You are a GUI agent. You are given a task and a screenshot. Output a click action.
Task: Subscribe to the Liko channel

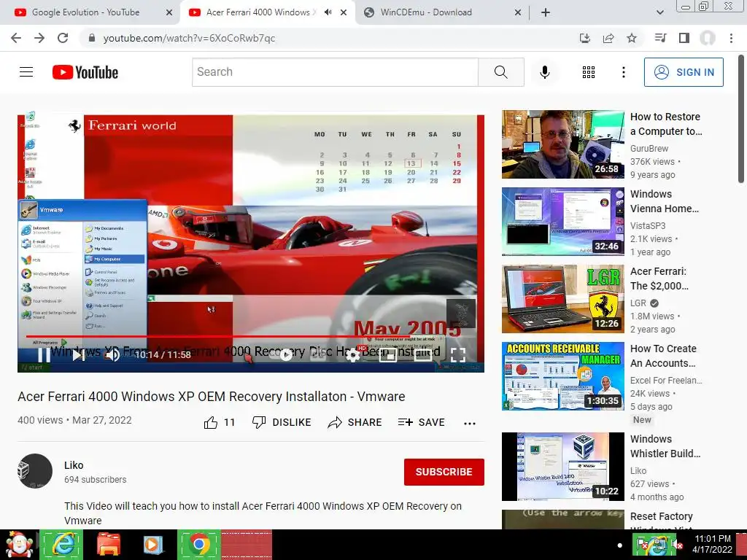pos(444,472)
